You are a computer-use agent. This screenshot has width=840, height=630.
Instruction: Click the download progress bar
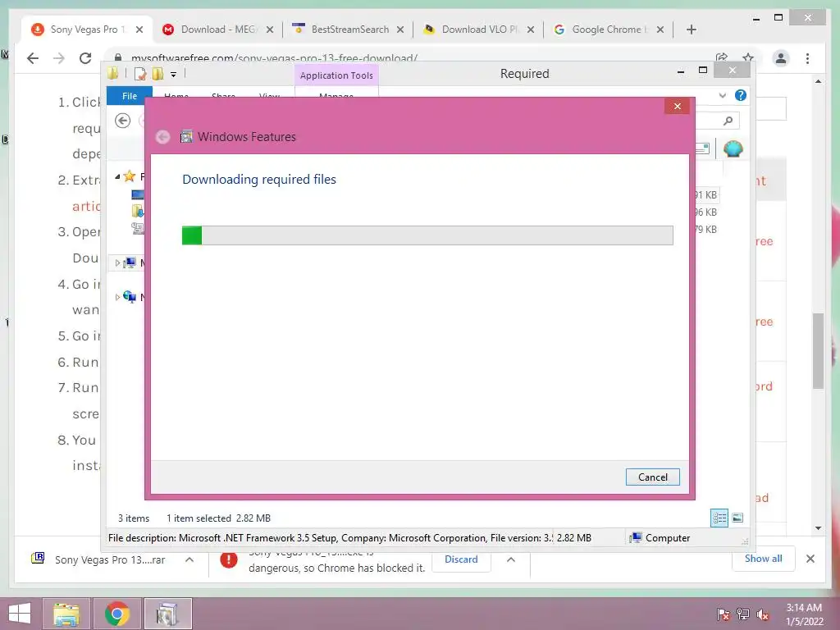(x=427, y=235)
